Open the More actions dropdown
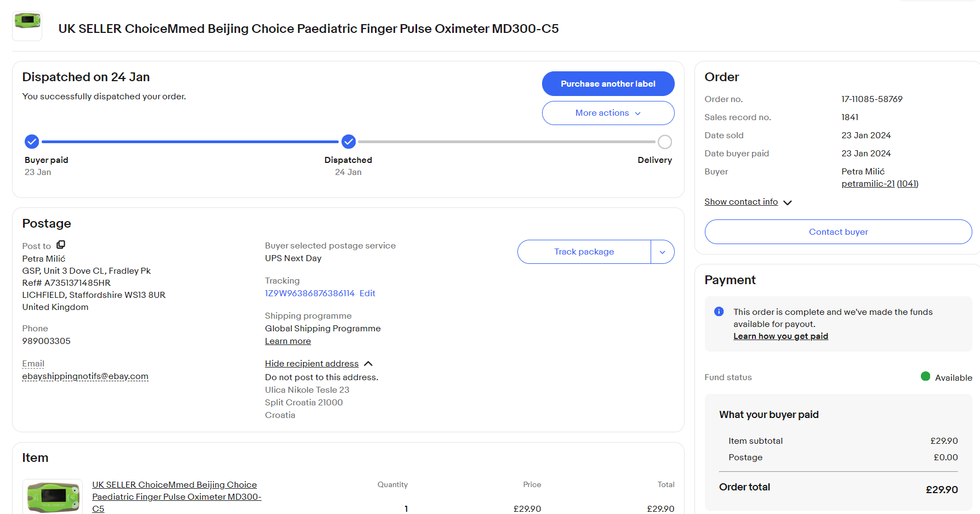Viewport: 980px width, 514px height. tap(608, 113)
